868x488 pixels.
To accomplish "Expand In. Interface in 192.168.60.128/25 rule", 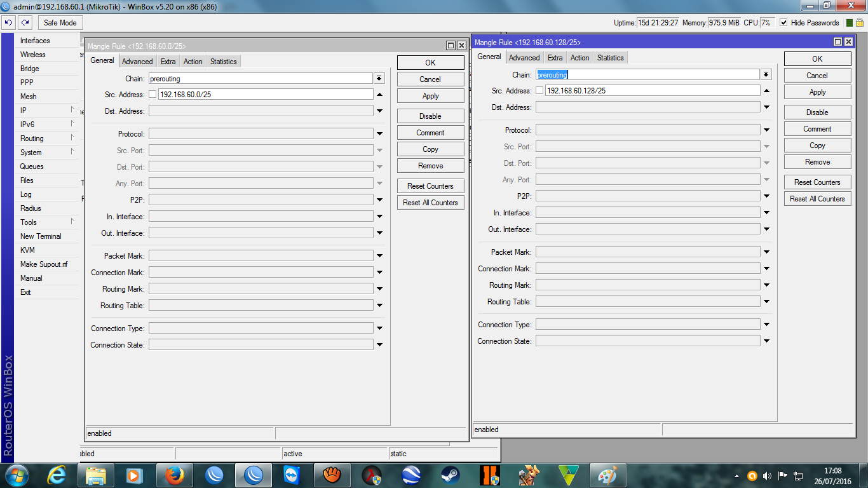I will [x=766, y=213].
